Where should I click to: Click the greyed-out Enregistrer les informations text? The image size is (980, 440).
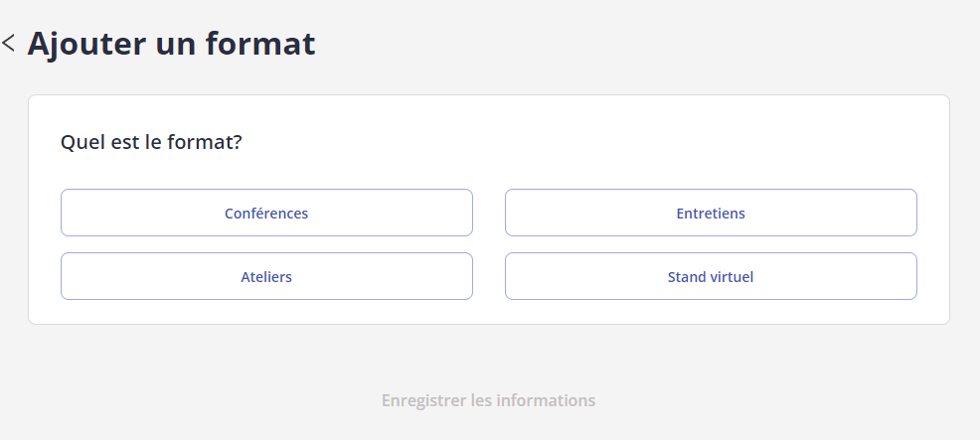(x=488, y=400)
